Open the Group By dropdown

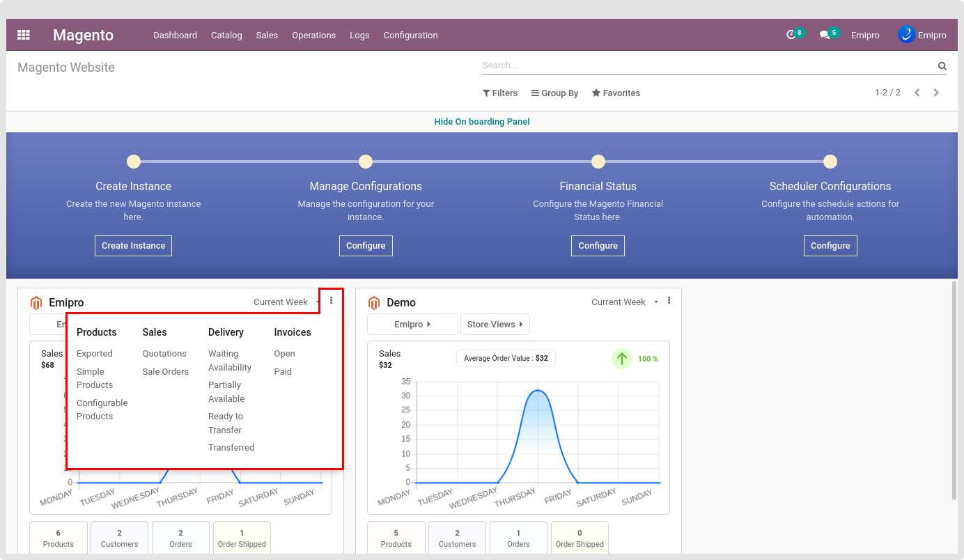tap(554, 93)
